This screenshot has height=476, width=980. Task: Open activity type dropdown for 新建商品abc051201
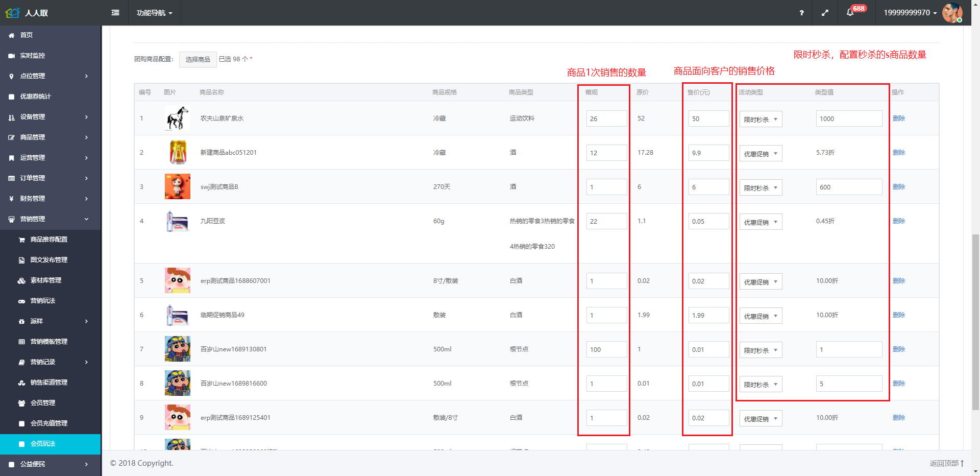point(761,153)
